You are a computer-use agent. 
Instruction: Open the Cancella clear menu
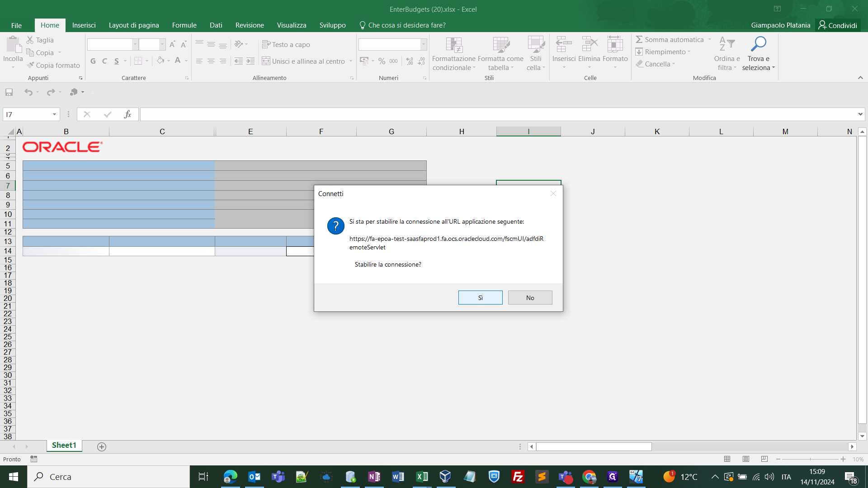[x=656, y=64]
